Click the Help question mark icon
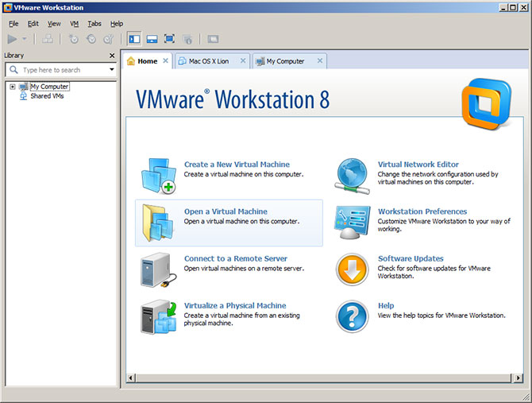Screen dimensions: 532x403 (x=353, y=316)
